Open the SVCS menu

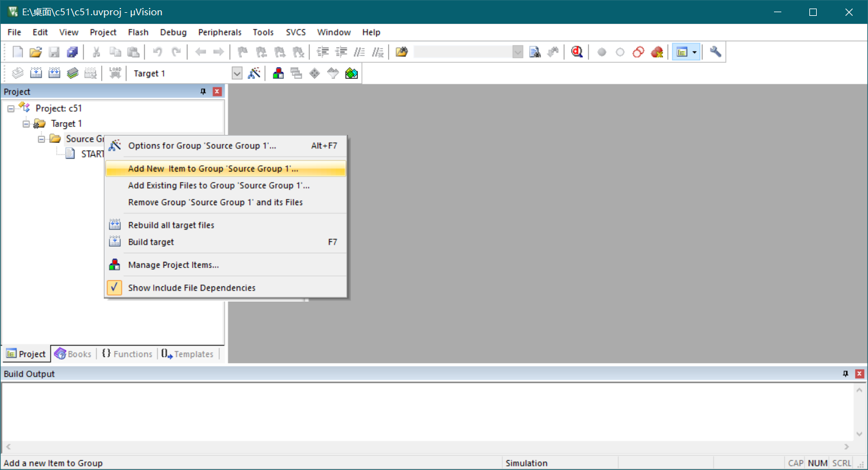pos(296,32)
